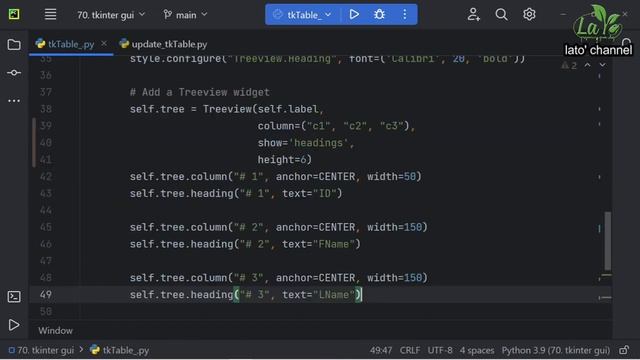Image resolution: width=640 pixels, height=360 pixels.
Task: Open the warnings indicator showing 2
Action: [x=569, y=65]
